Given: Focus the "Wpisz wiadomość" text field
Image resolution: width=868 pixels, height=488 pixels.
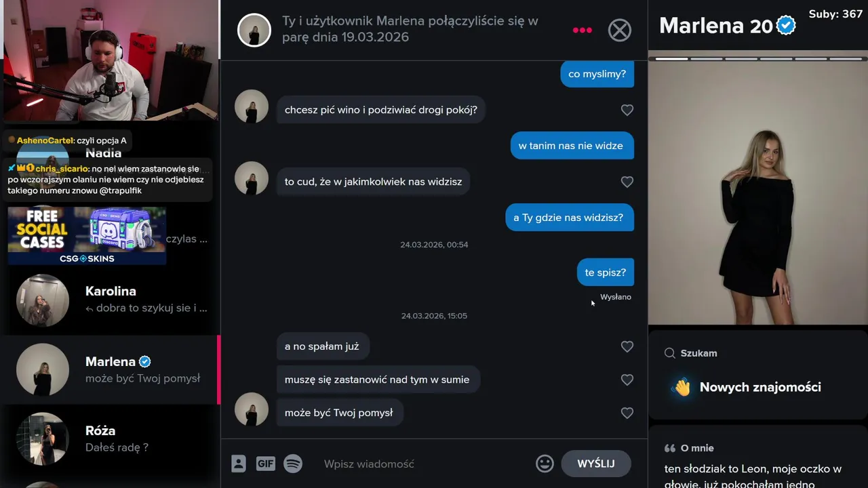Looking at the screenshot, I should pos(424,464).
